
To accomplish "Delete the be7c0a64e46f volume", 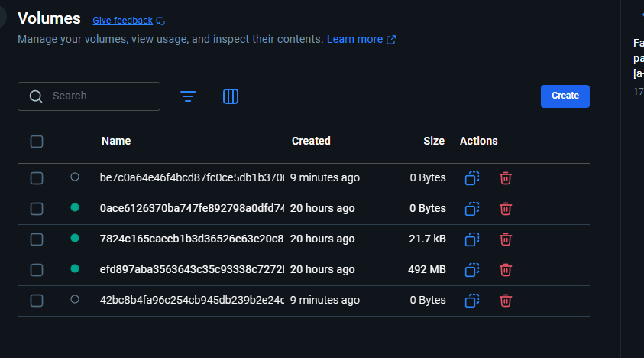I will tap(506, 178).
